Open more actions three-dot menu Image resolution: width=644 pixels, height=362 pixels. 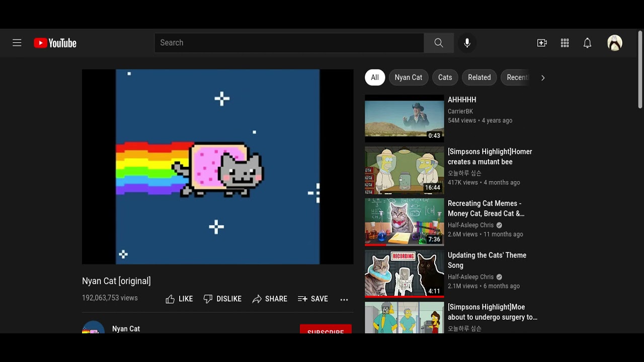344,299
